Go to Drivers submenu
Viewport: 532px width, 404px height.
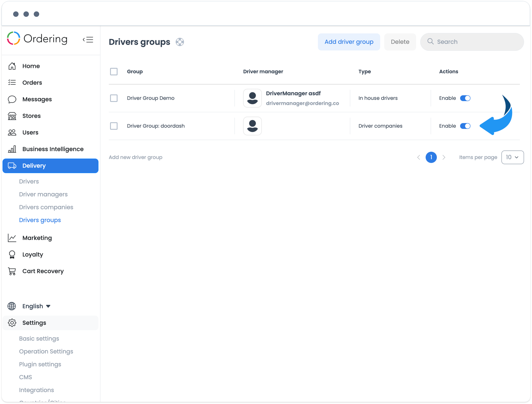(x=29, y=181)
